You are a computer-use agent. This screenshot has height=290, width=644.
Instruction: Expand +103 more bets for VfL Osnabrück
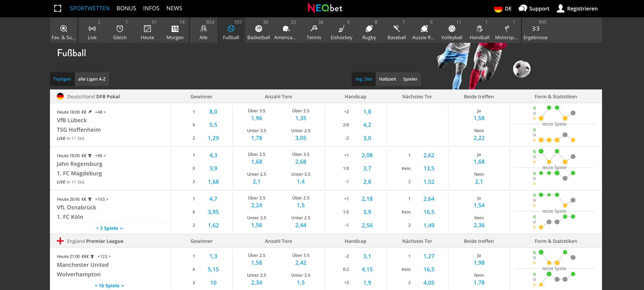point(101,199)
